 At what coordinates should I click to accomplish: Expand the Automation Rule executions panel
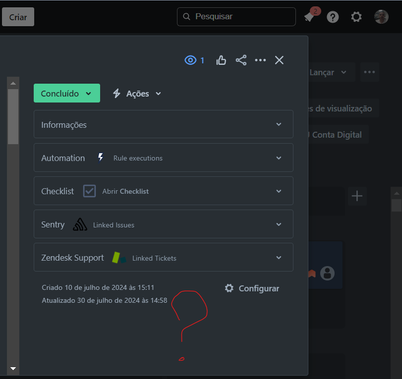coord(163,158)
